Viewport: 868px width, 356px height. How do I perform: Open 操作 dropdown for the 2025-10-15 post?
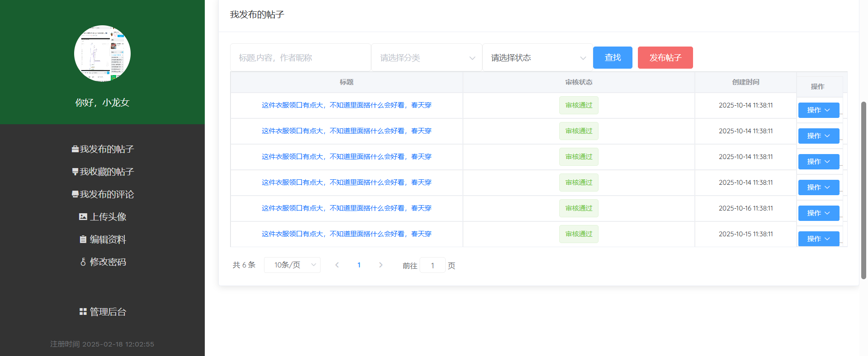pyautogui.click(x=819, y=239)
